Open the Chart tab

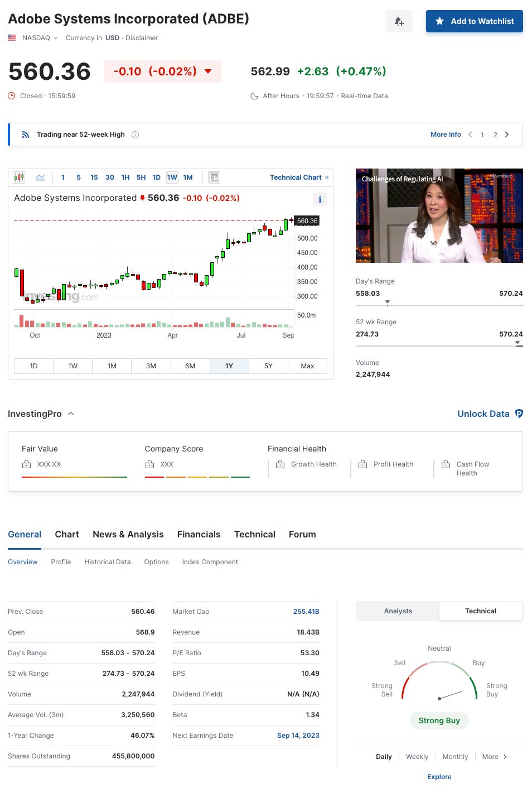point(67,534)
